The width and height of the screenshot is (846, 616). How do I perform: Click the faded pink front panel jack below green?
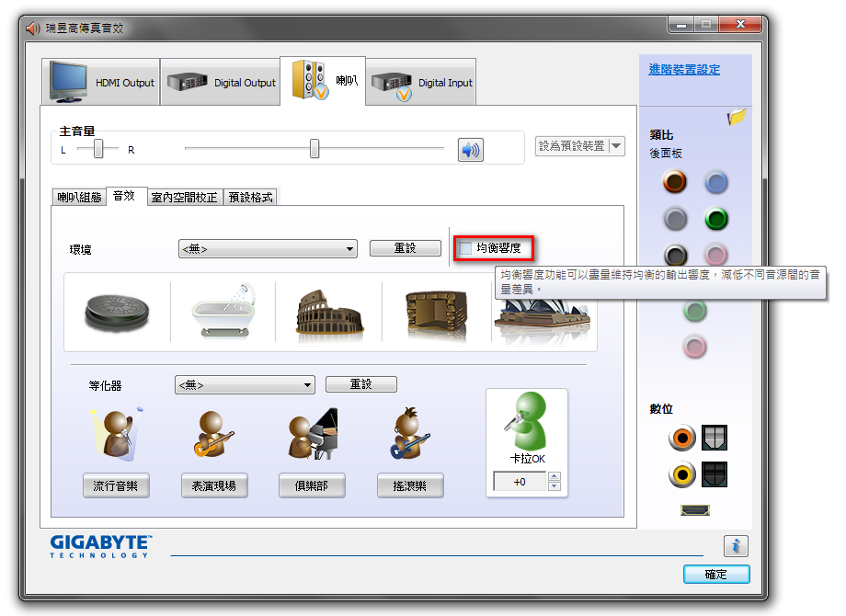[695, 347]
